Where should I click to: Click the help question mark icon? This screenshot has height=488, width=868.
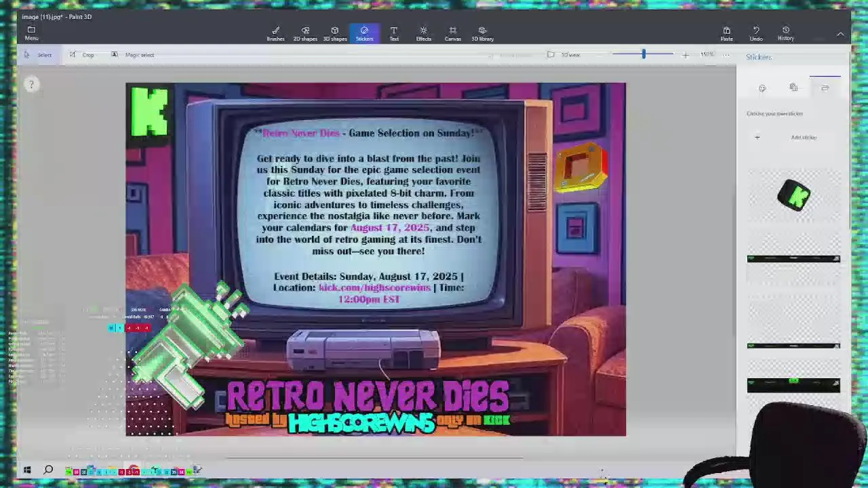(x=31, y=84)
